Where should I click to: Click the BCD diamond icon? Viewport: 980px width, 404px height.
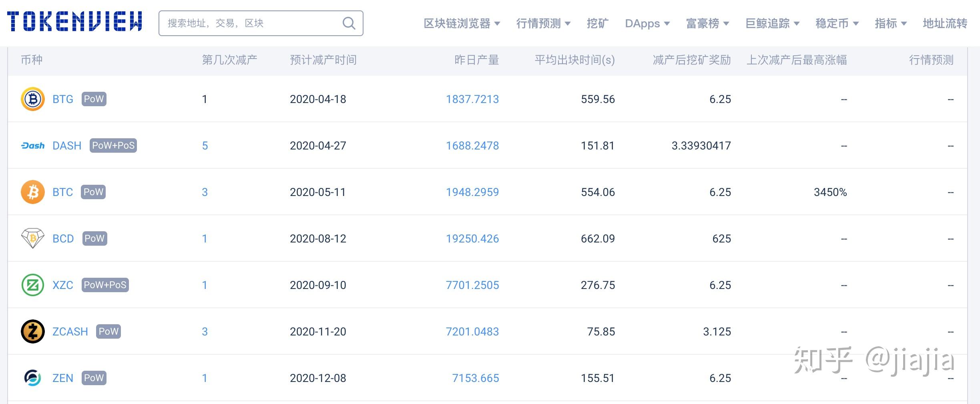tap(32, 238)
